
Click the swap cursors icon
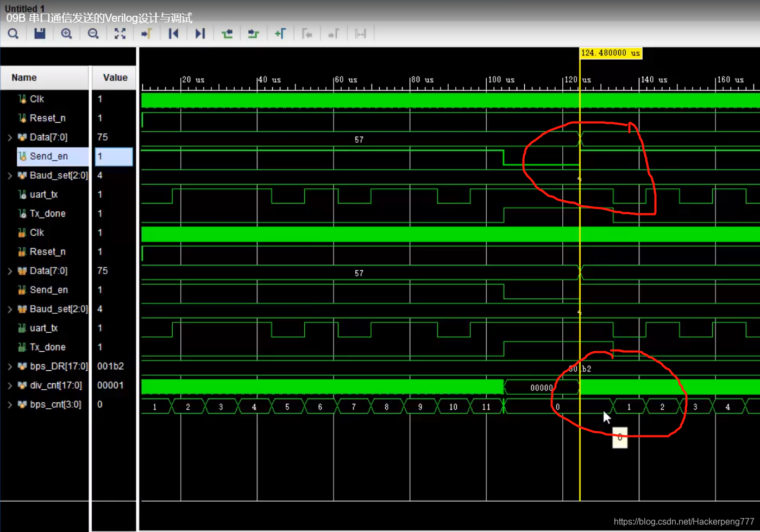pyautogui.click(x=360, y=34)
